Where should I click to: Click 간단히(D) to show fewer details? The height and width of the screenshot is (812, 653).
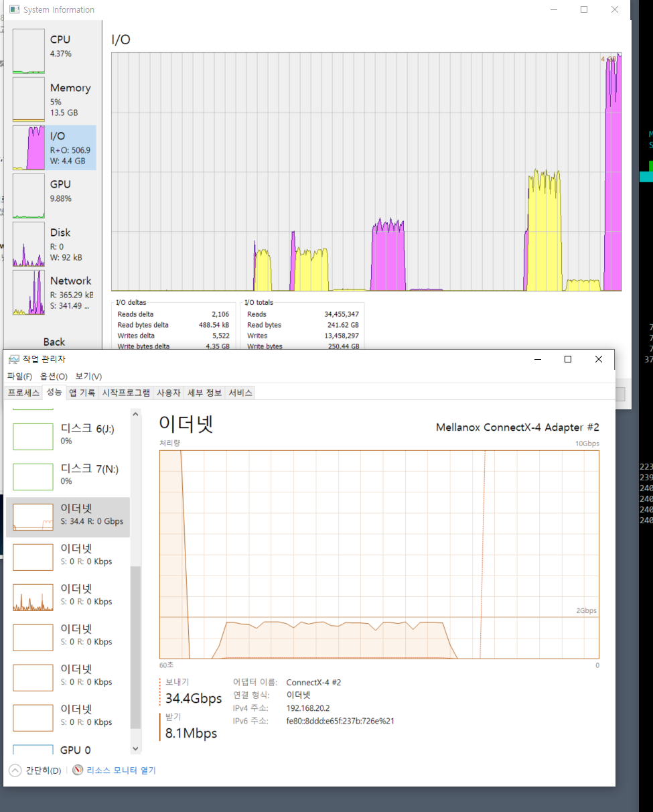35,770
